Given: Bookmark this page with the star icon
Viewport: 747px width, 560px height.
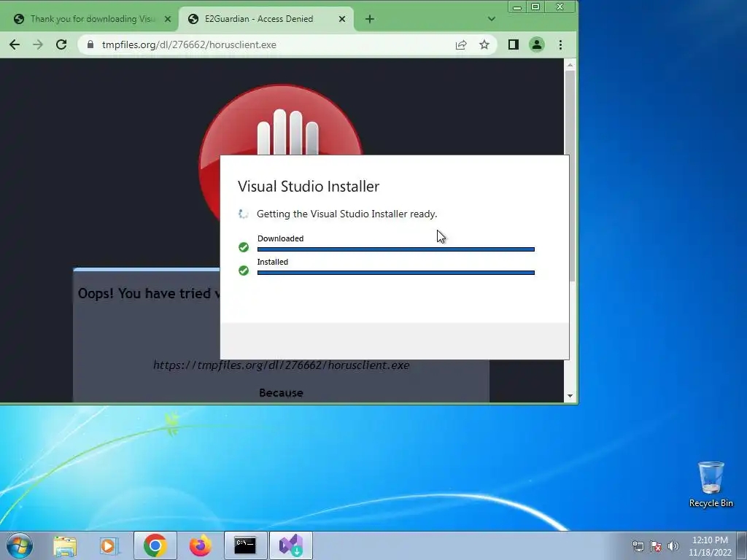Looking at the screenshot, I should click(484, 44).
